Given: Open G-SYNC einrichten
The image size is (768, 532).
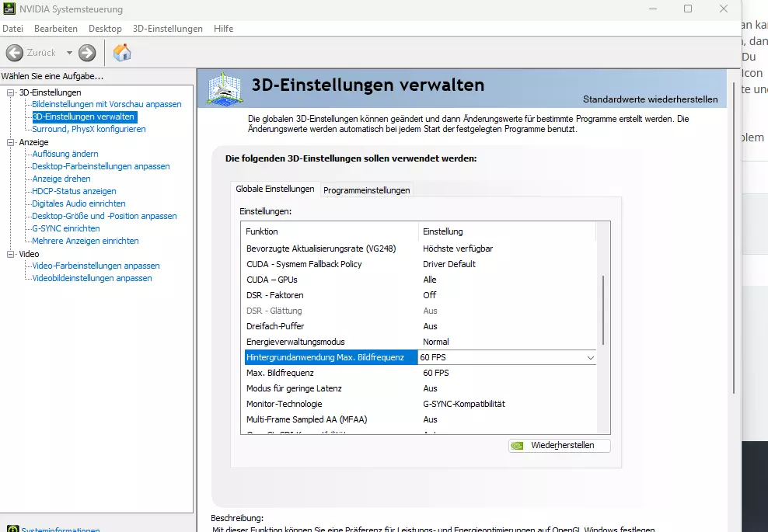Looking at the screenshot, I should [x=65, y=228].
